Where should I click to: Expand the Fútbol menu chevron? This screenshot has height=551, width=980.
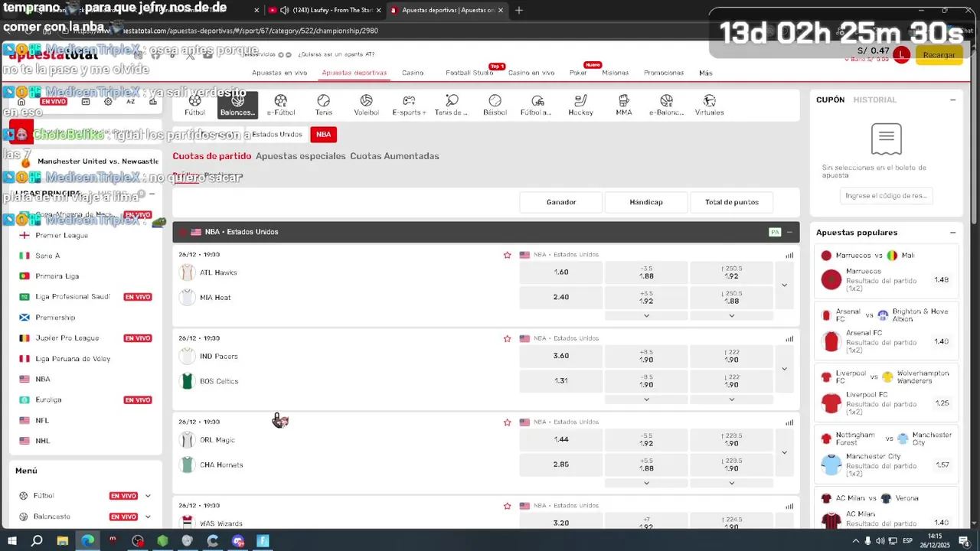[148, 496]
